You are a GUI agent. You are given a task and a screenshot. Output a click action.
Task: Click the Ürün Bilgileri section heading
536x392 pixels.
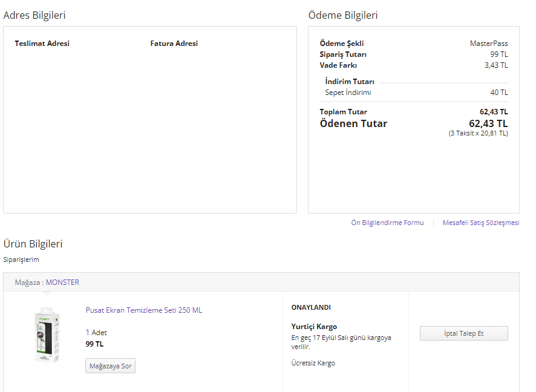tap(33, 244)
